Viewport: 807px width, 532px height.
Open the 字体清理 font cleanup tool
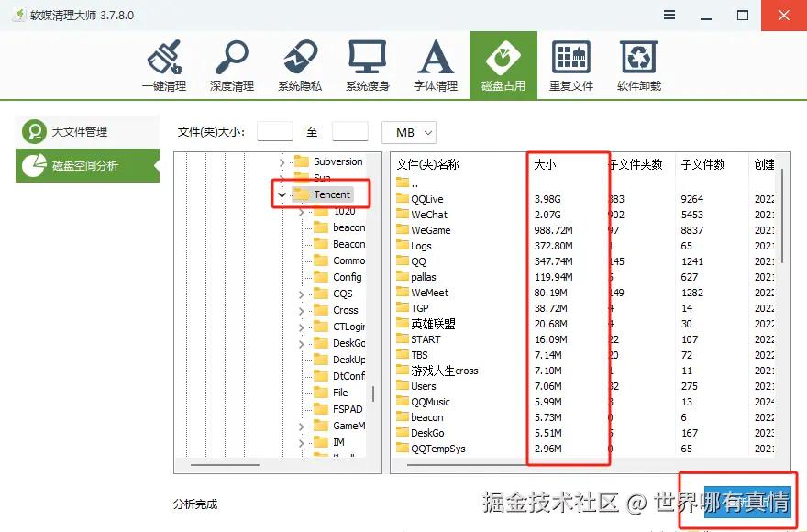click(x=436, y=65)
